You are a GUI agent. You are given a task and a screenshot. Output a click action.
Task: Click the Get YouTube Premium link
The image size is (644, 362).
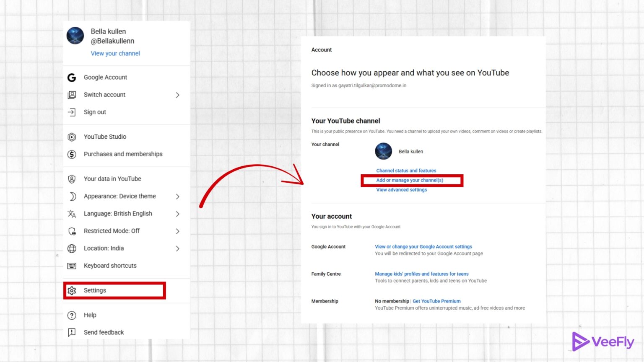click(x=436, y=301)
